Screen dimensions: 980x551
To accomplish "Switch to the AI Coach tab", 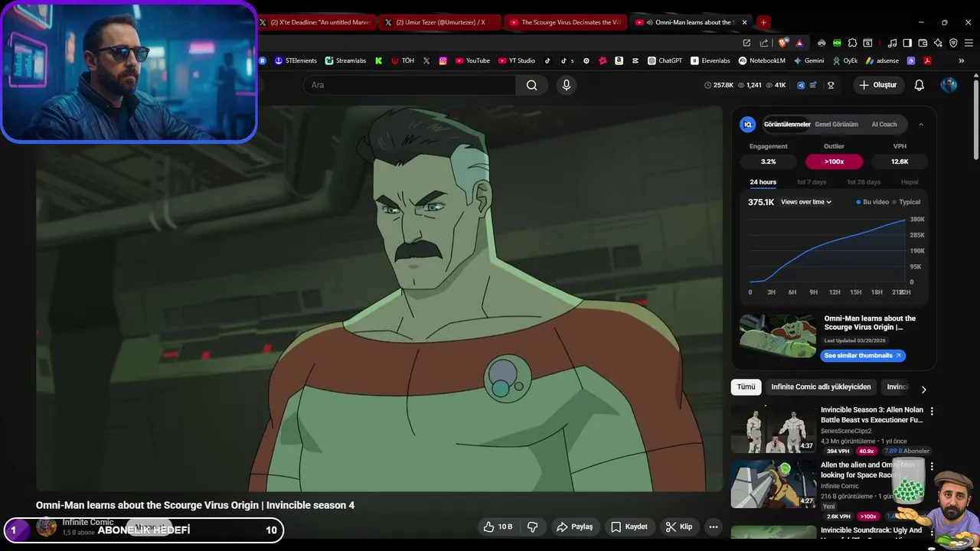I will click(x=884, y=124).
